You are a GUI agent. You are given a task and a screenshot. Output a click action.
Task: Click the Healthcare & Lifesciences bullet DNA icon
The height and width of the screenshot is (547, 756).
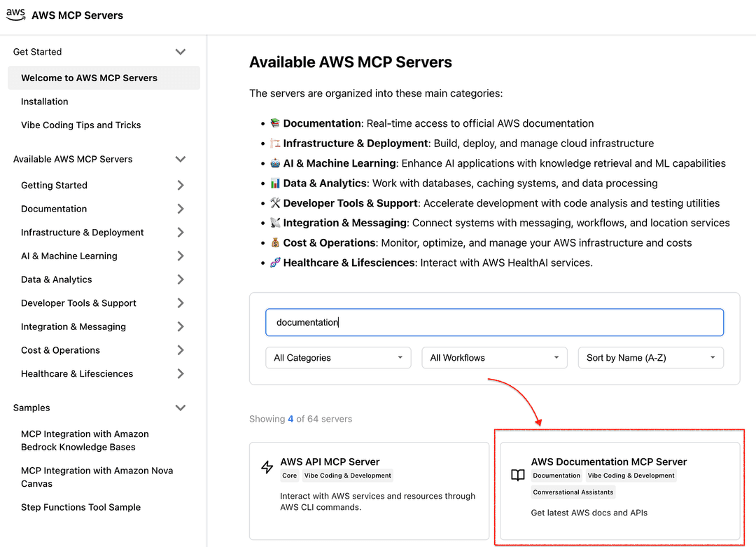click(x=275, y=263)
